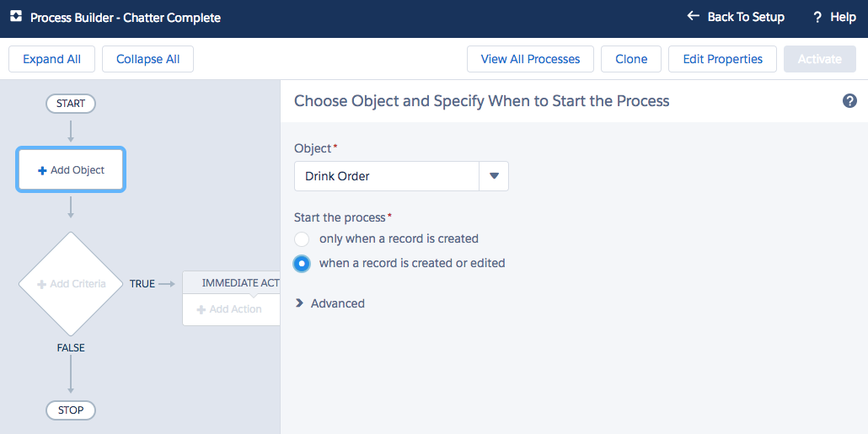Click the START node in the flow
The height and width of the screenshot is (434, 868).
[x=71, y=104]
